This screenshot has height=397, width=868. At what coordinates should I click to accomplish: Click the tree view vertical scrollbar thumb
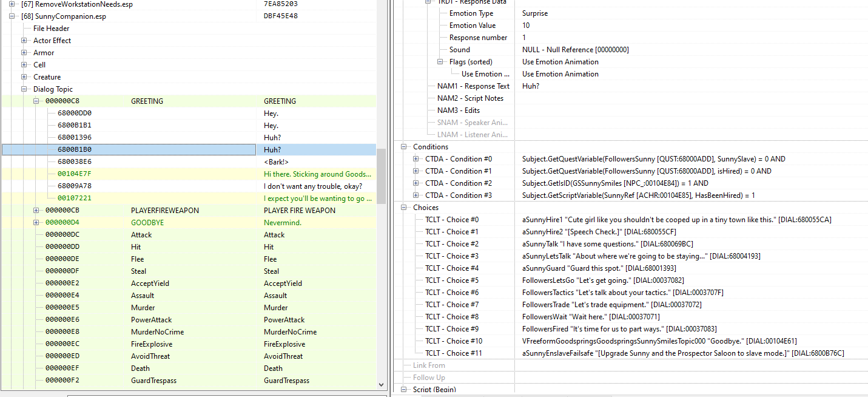(x=382, y=176)
